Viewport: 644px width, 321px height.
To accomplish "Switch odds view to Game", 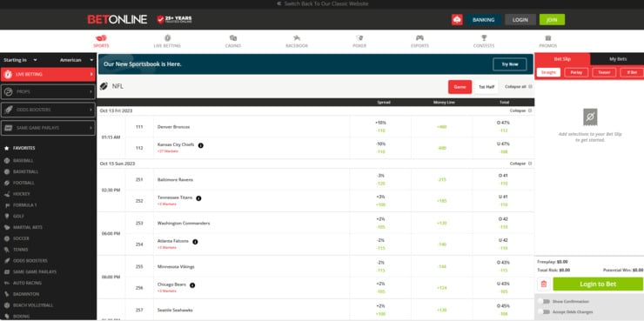I will 460,87.
